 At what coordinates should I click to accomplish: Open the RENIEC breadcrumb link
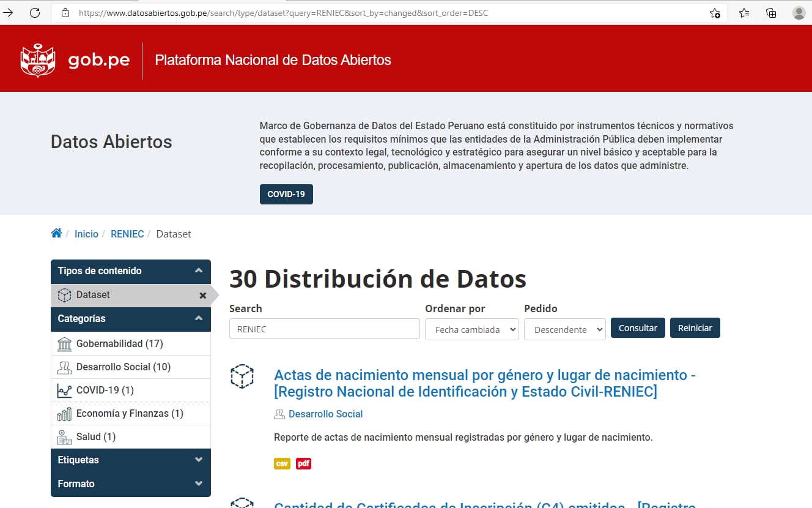(x=127, y=234)
